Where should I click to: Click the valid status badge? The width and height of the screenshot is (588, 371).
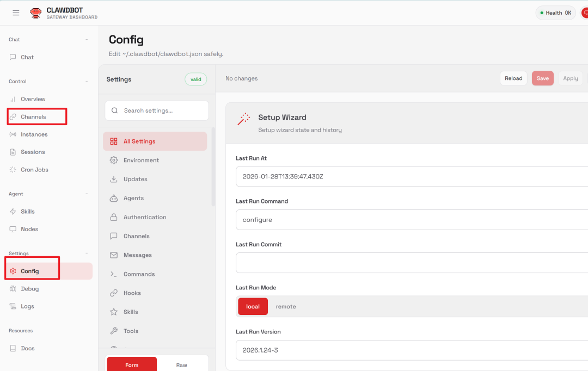point(196,79)
